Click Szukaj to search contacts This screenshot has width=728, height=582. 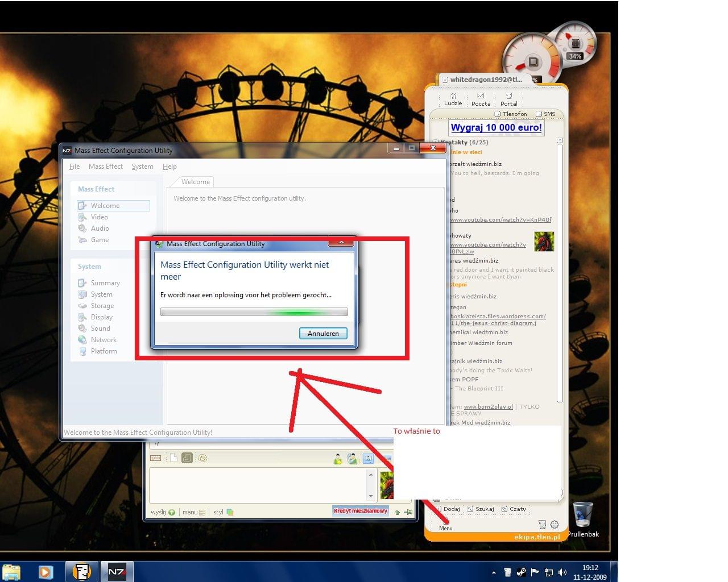[x=481, y=509]
